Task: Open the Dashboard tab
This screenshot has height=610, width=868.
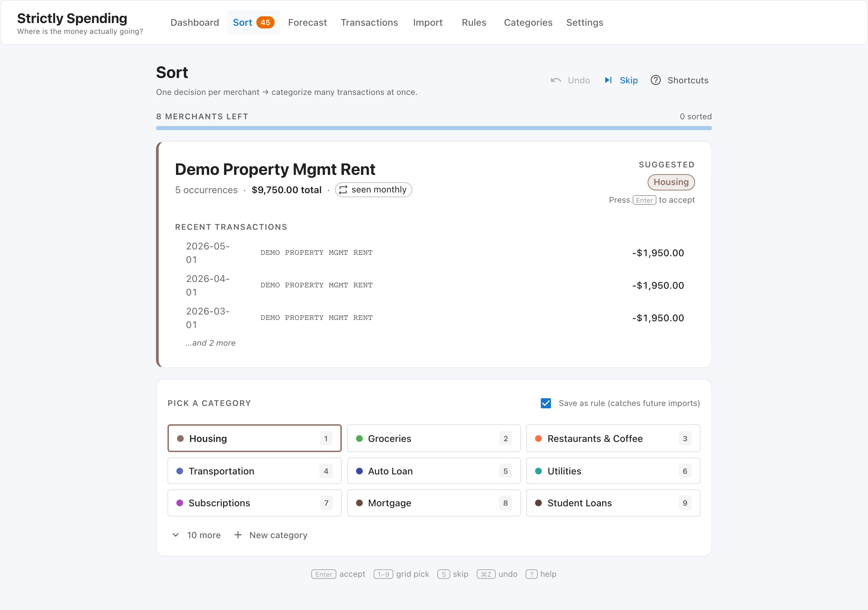Action: (x=195, y=22)
